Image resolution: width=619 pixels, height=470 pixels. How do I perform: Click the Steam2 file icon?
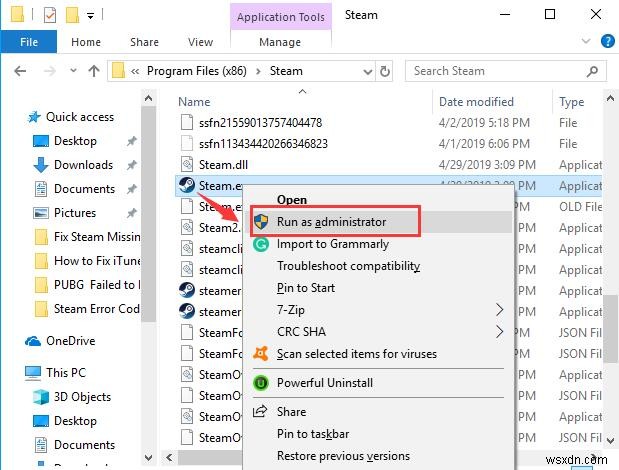[x=187, y=228]
